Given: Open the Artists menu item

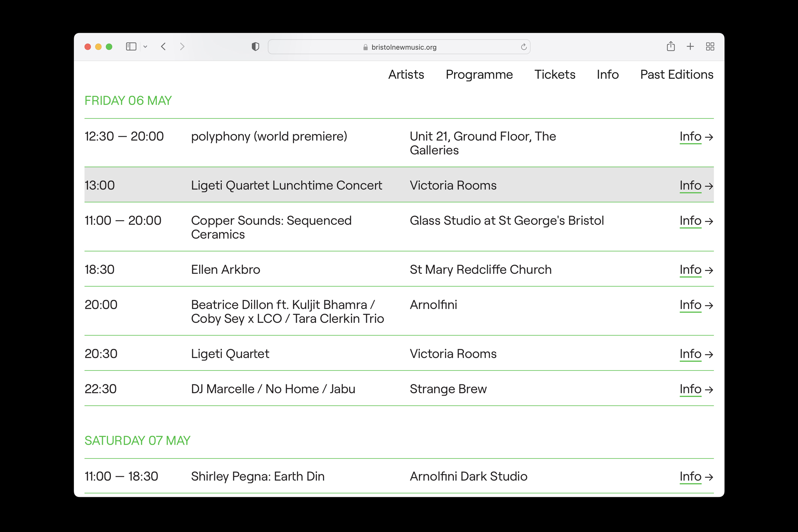Looking at the screenshot, I should tap(406, 75).
